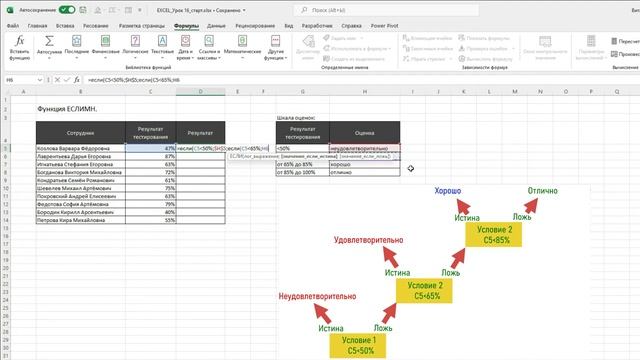Expand the Name Box dropdown arrow
The width and height of the screenshot is (640, 360).
[x=40, y=80]
